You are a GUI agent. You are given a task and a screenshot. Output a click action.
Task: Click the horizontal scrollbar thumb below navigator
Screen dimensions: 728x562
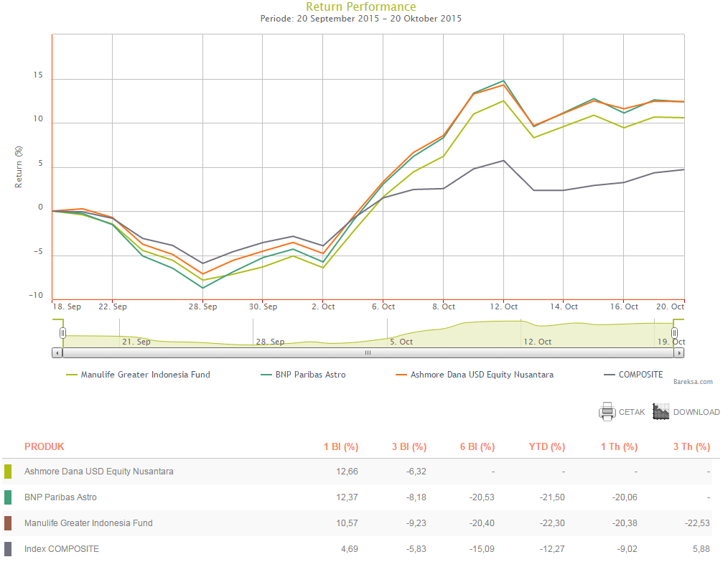[x=368, y=353]
